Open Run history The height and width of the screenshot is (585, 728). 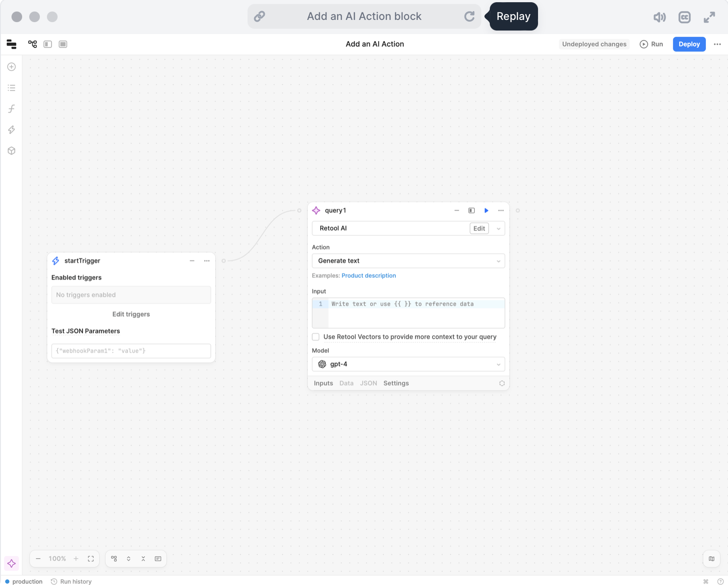pos(71,581)
